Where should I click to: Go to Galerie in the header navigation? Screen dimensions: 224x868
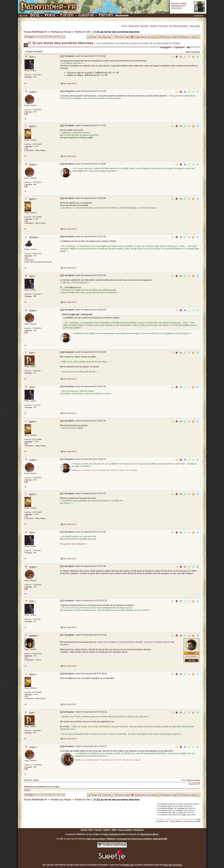click(x=86, y=15)
